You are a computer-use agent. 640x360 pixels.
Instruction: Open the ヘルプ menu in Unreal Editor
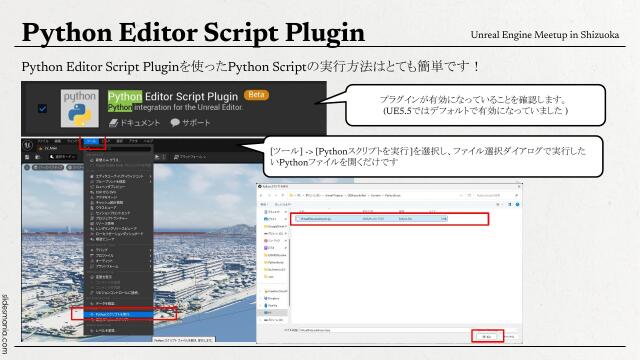click(148, 141)
